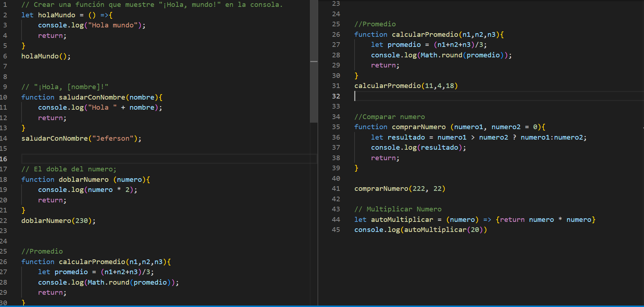Click the "let autoMultiplicar" arrow function line
Screen dimensions: 644x307
pyautogui.click(x=475, y=220)
